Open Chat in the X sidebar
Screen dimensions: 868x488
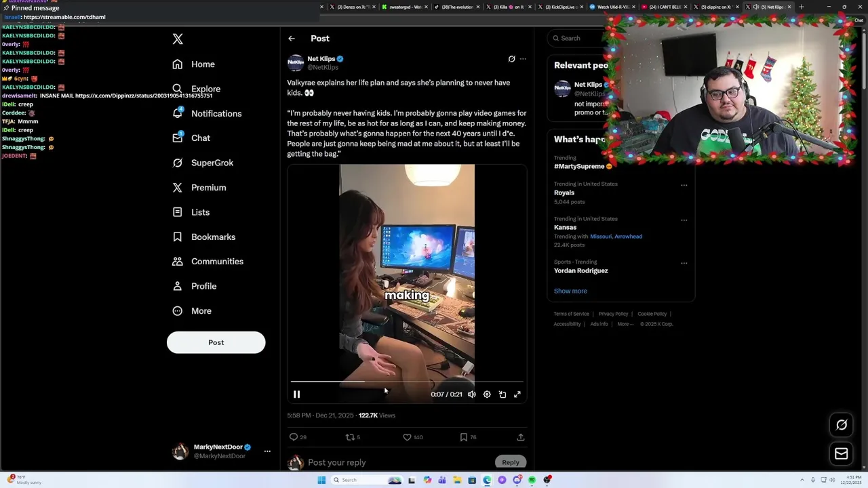point(191,138)
